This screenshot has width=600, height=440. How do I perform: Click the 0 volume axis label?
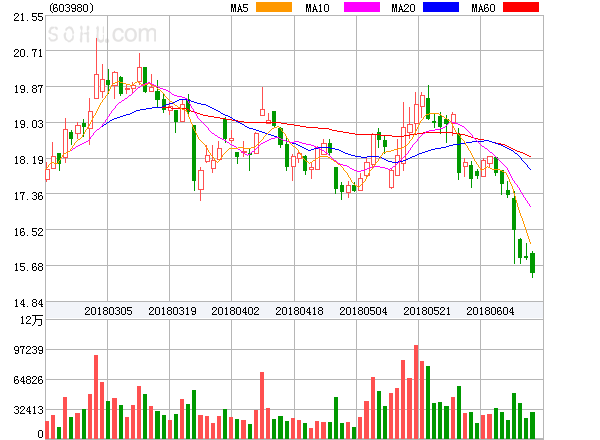click(40, 434)
